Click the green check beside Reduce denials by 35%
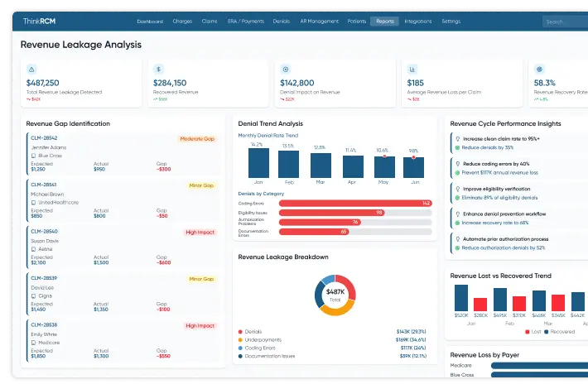The width and height of the screenshot is (588, 389). click(457, 147)
